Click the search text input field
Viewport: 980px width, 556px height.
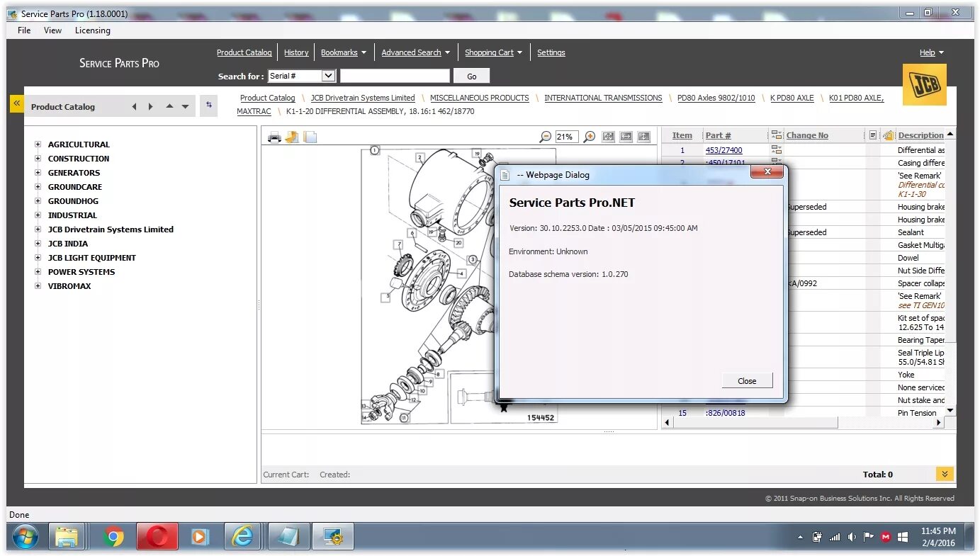click(395, 76)
